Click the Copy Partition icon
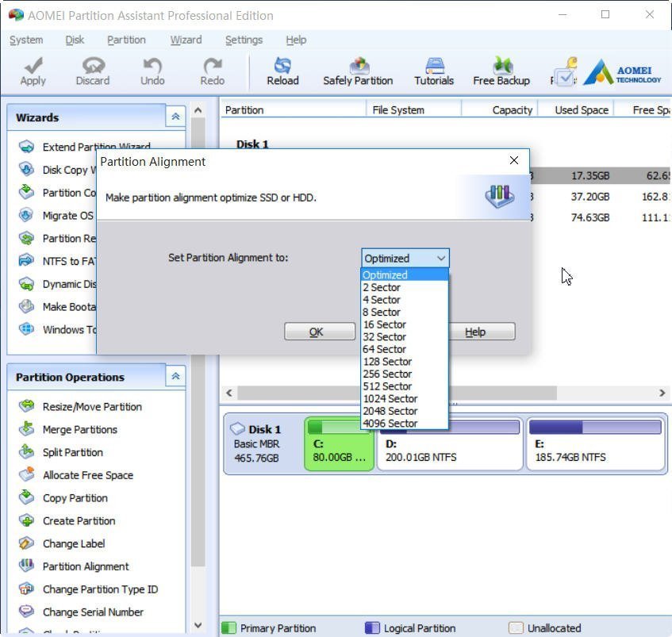 click(x=26, y=497)
